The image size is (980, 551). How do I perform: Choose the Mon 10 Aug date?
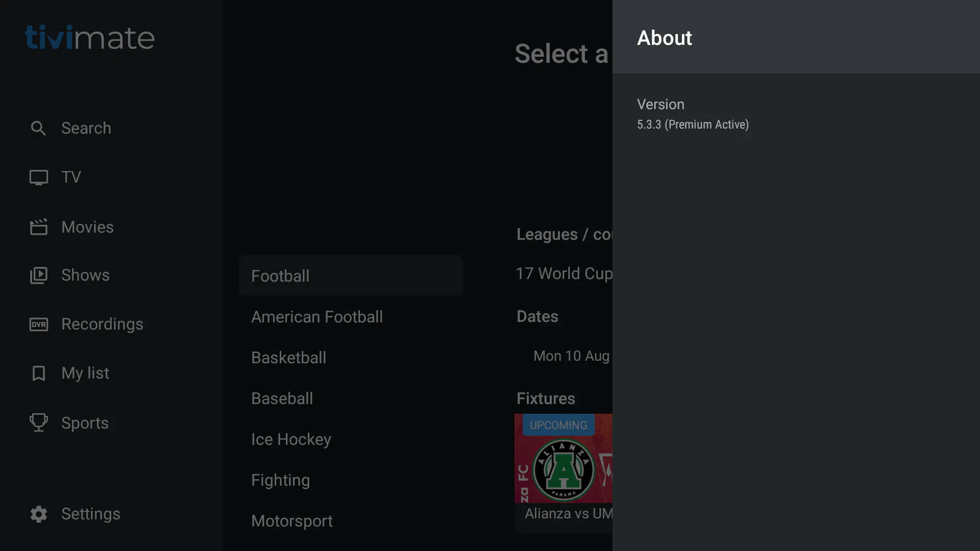(571, 356)
